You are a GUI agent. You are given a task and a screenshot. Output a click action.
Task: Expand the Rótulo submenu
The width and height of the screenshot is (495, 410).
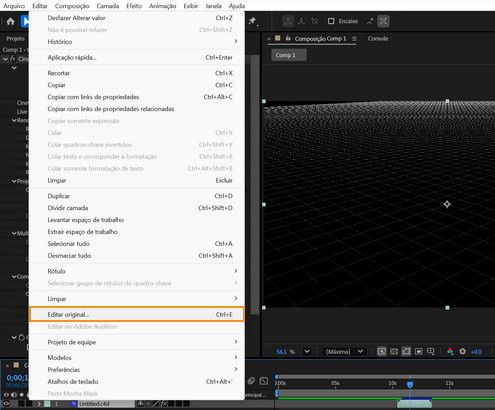pos(137,271)
